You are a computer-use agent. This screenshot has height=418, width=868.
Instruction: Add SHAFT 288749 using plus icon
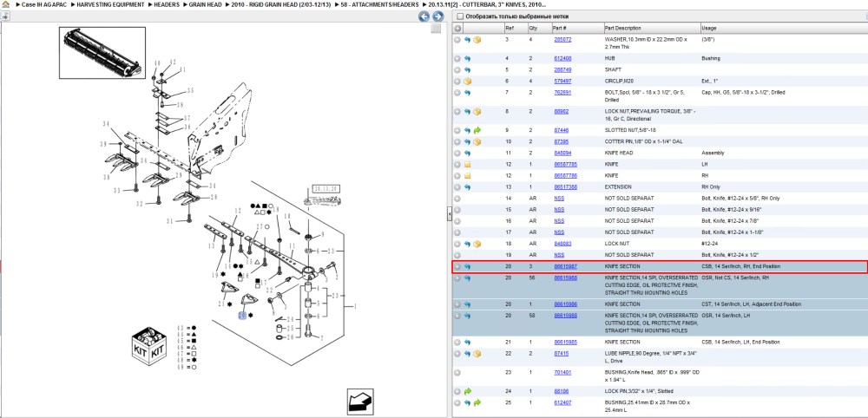pyautogui.click(x=457, y=70)
